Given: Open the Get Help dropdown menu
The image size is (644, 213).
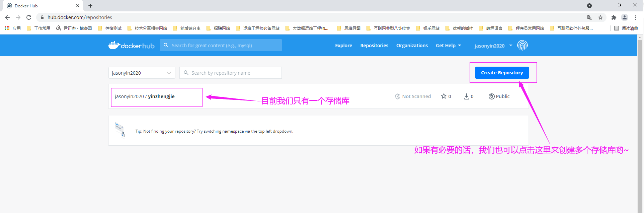Looking at the screenshot, I should [448, 46].
